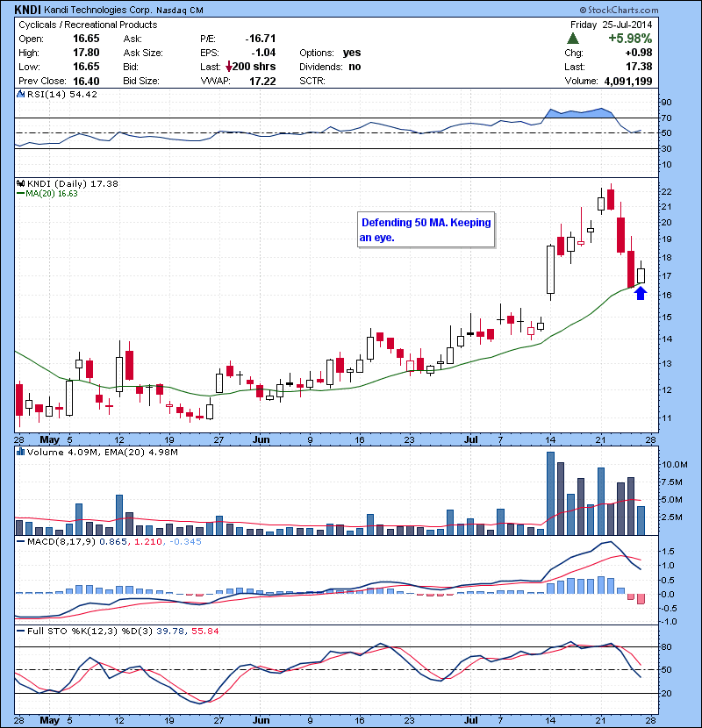
Task: Click the tallest volume bar on July 14
Action: coord(550,494)
